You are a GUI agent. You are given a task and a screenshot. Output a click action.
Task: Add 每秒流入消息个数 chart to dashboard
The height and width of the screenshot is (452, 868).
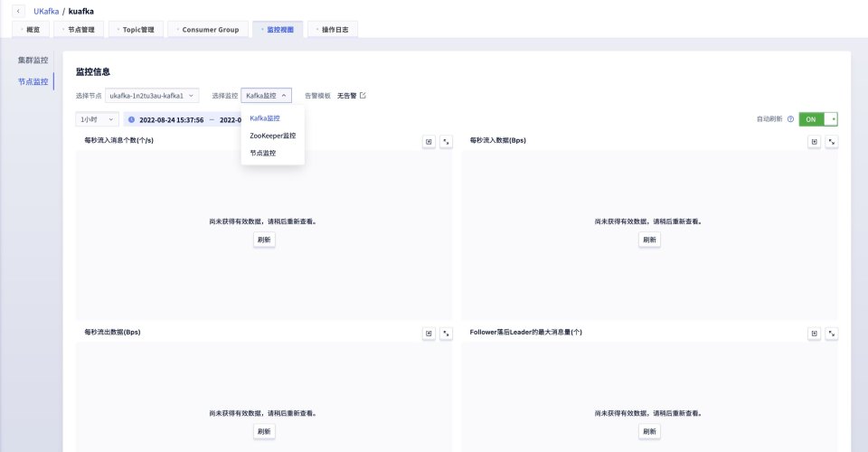[x=429, y=142]
